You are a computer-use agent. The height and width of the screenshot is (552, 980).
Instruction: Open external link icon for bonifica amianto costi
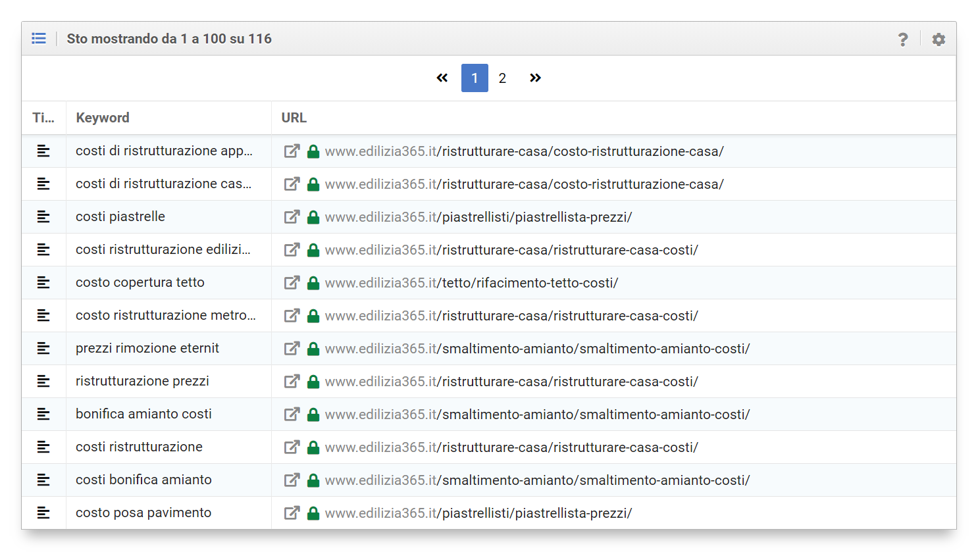click(x=292, y=414)
